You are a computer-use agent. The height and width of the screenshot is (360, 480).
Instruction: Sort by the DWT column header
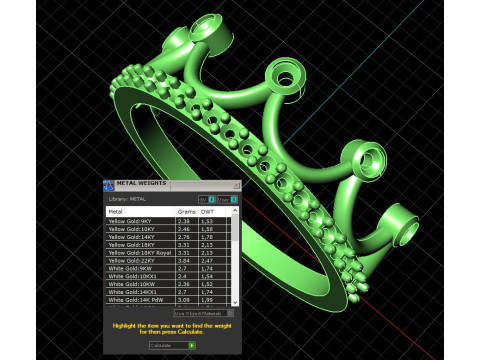click(212, 211)
